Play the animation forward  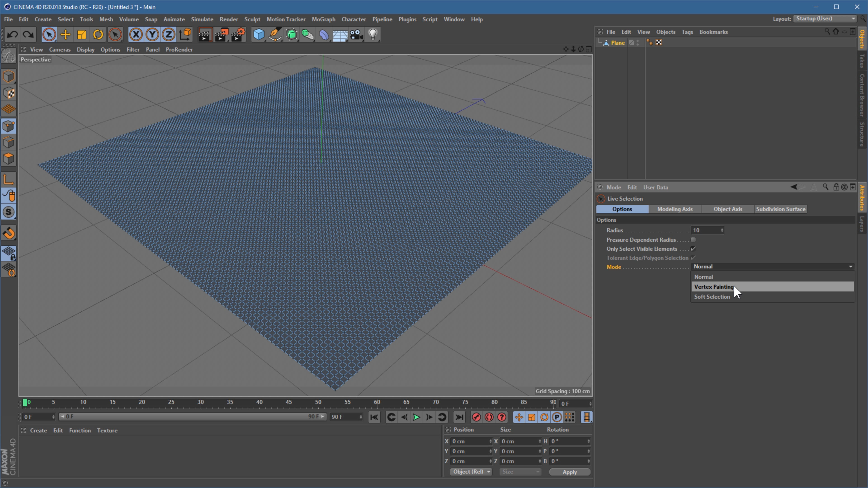coord(416,417)
